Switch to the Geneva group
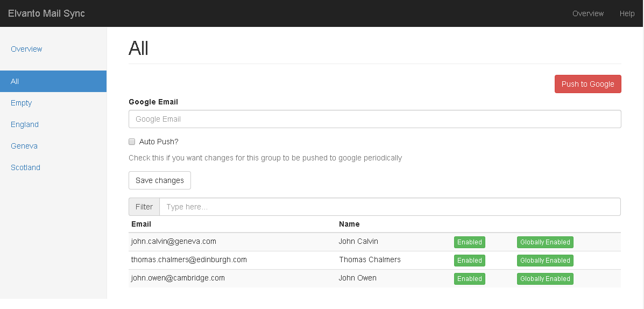The width and height of the screenshot is (644, 309). 24,146
